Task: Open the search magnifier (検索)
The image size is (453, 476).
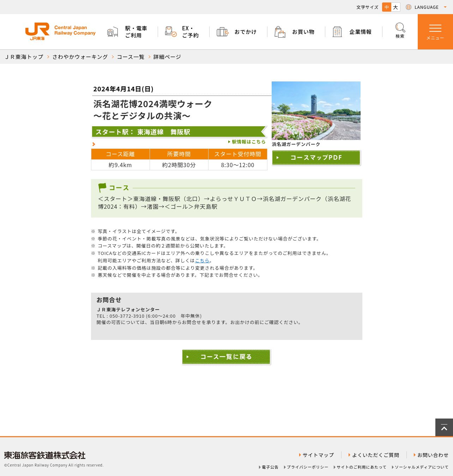Action: [x=400, y=31]
